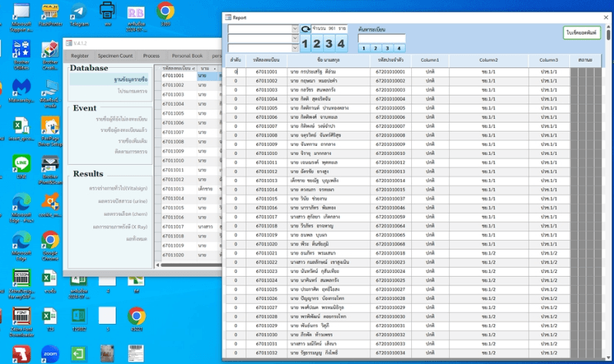Click Column2 header in Report table
This screenshot has width=614, height=364.
tap(488, 60)
